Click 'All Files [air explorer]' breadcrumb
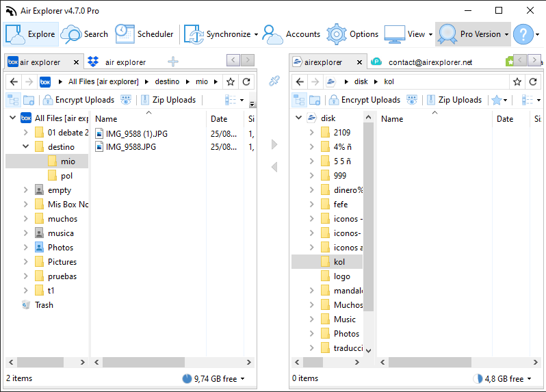The image size is (546, 392). click(x=103, y=82)
